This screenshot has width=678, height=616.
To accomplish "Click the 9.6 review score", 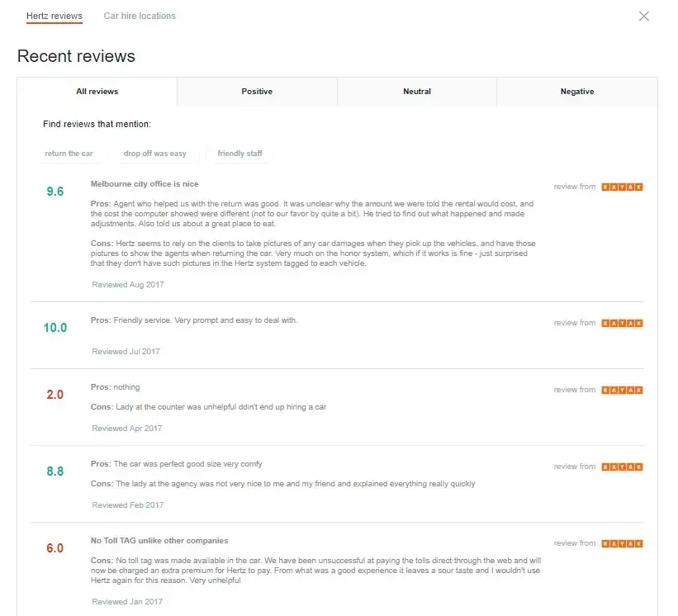I will click(x=55, y=191).
